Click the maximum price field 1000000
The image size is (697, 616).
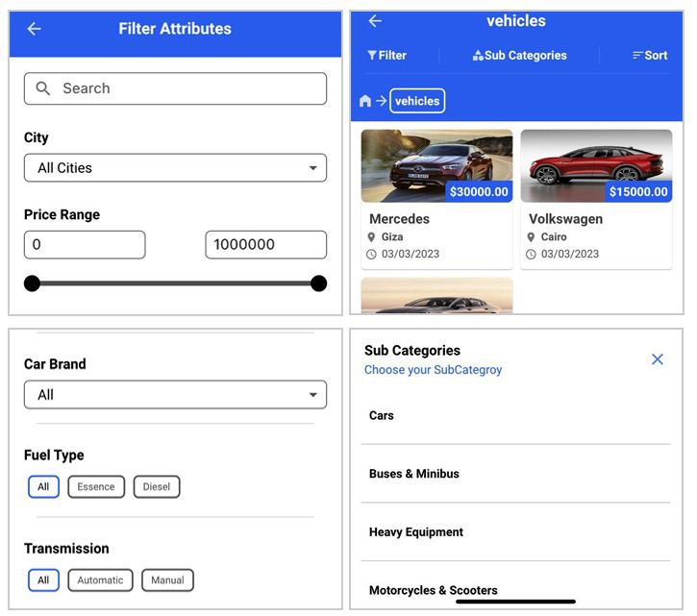(x=265, y=244)
